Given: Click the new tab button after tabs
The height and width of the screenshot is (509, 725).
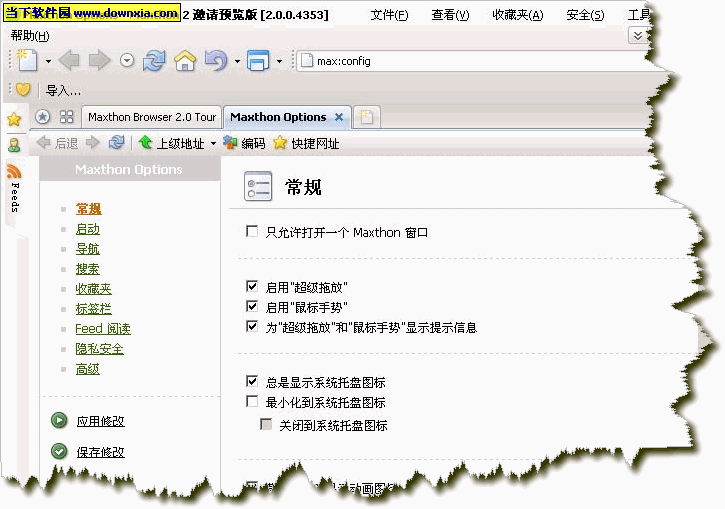Looking at the screenshot, I should coord(366,117).
